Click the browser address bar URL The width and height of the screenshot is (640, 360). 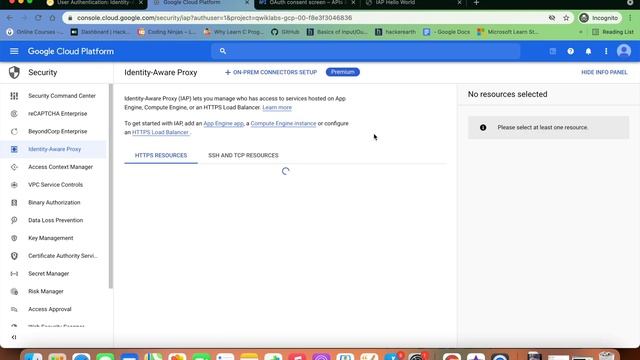point(214,18)
